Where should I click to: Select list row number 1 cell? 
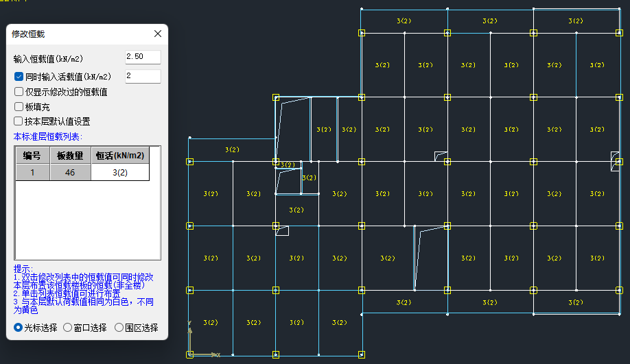32,173
